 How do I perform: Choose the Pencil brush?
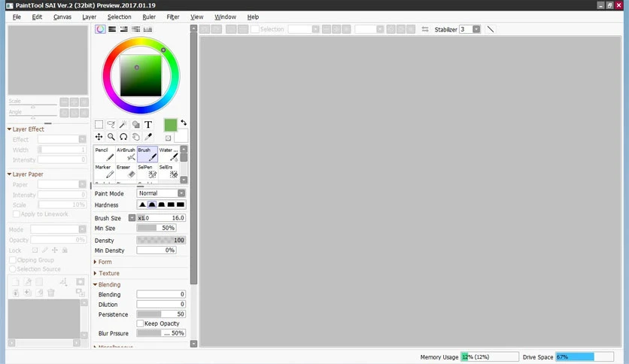point(105,154)
